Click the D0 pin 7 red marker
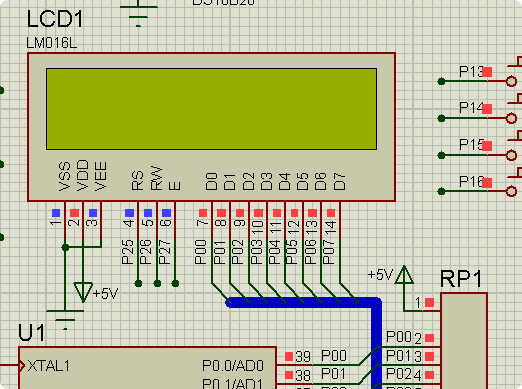This screenshot has height=389, width=522. (203, 213)
